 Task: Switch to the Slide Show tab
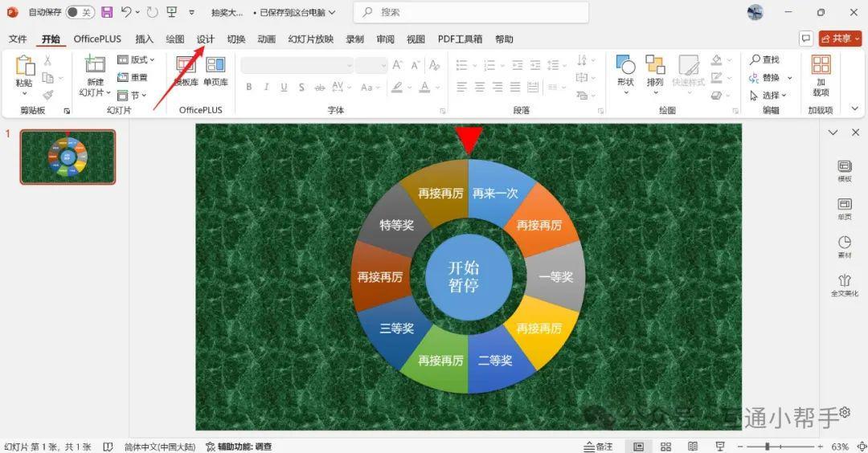(310, 39)
